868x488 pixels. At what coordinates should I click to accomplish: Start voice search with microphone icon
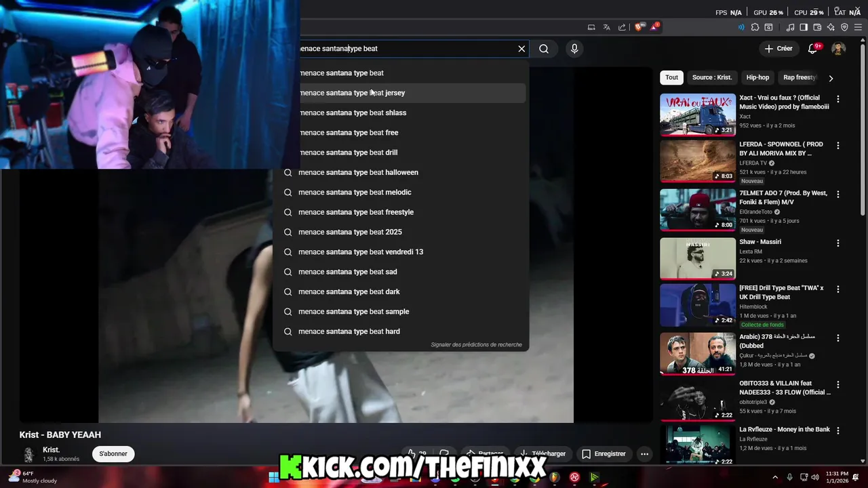[574, 49]
